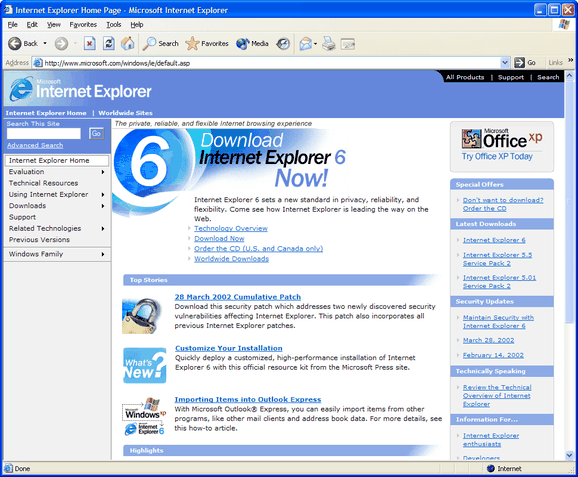Click the Support link in top bar

[x=511, y=77]
